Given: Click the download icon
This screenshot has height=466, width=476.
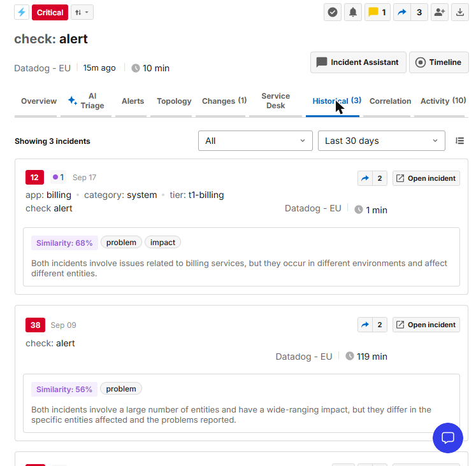Looking at the screenshot, I should (460, 13).
